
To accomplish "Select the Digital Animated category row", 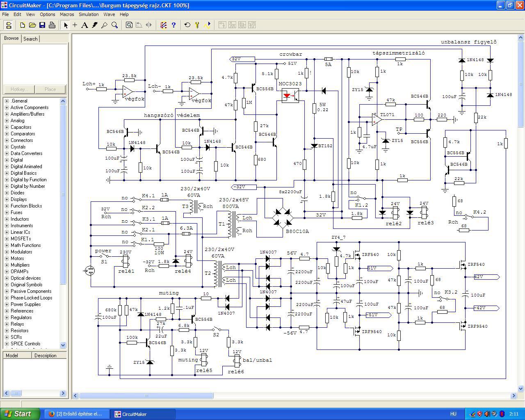I will 26,167.
